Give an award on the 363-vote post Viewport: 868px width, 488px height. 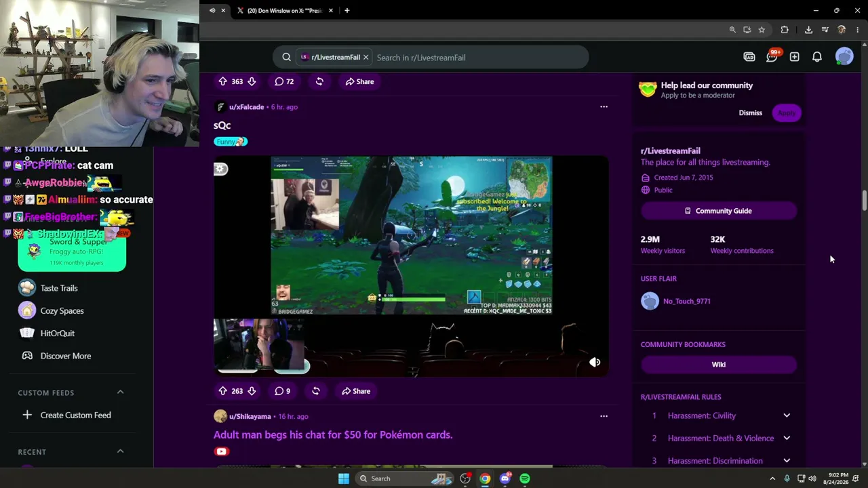pyautogui.click(x=319, y=81)
